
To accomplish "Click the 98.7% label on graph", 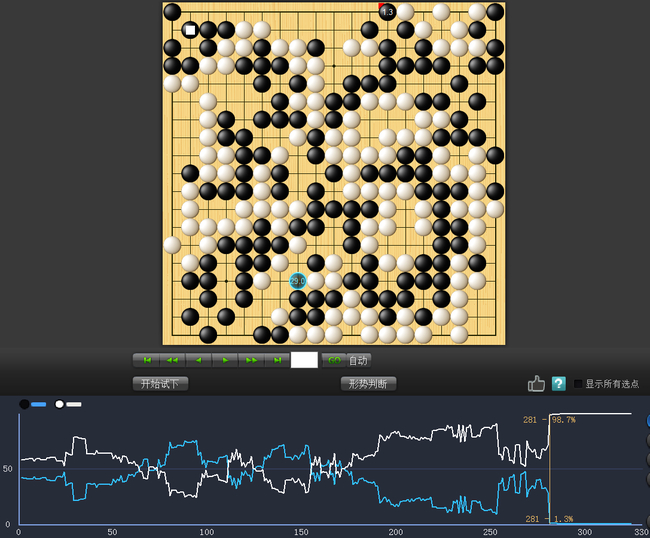I will click(x=564, y=420).
